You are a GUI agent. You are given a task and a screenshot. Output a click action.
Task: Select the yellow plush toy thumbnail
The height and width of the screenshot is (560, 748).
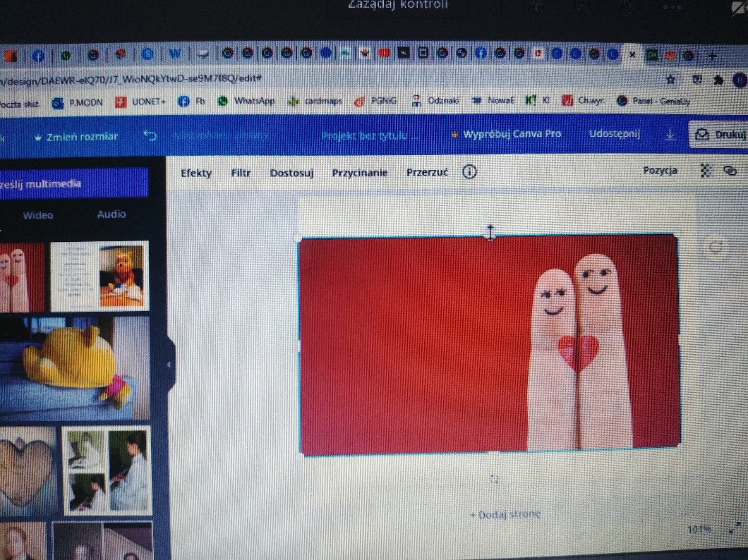[74, 368]
